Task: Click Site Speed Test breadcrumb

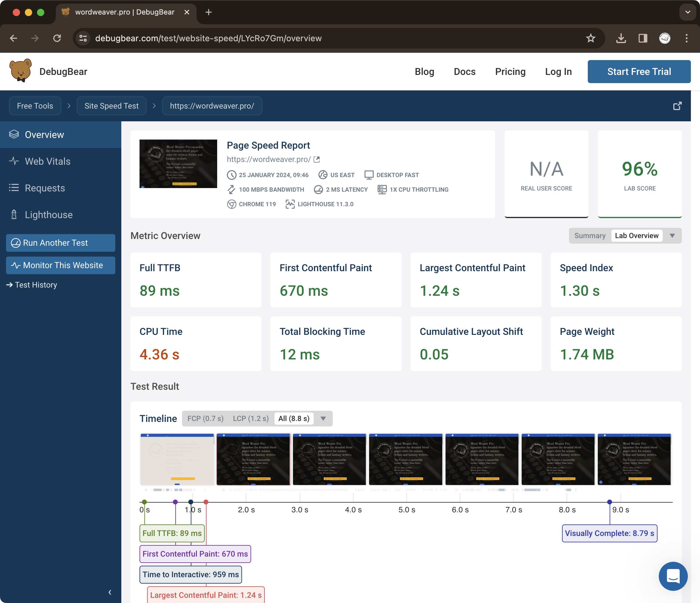Action: (x=112, y=106)
